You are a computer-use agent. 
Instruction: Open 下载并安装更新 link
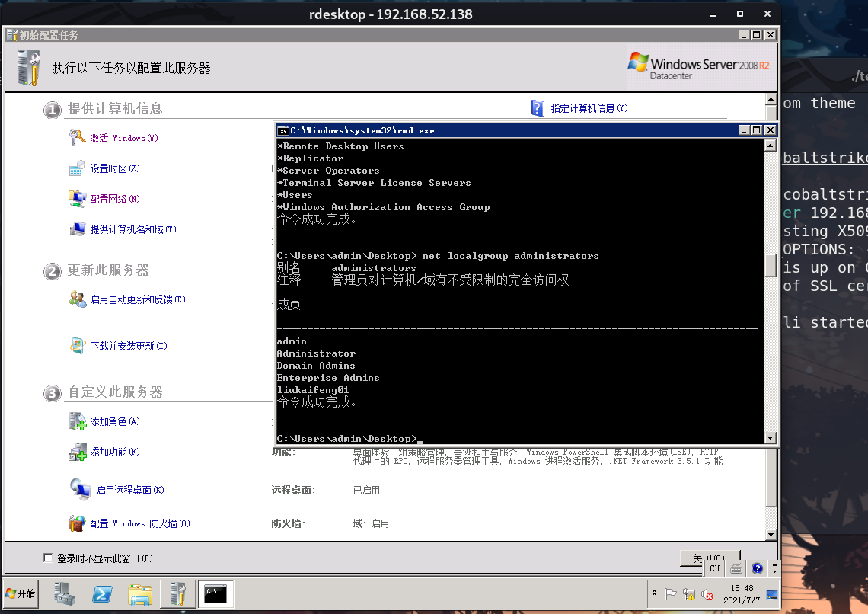(x=129, y=346)
